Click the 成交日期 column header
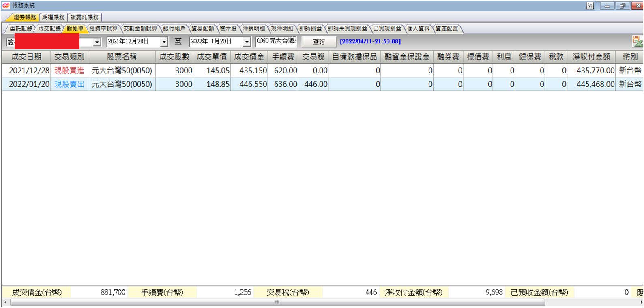 pos(26,57)
